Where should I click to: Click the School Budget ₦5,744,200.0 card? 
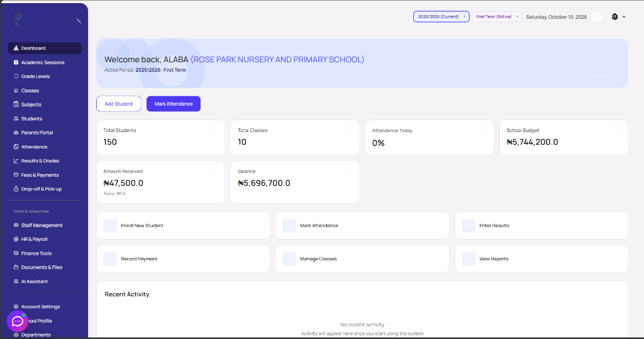(x=564, y=137)
